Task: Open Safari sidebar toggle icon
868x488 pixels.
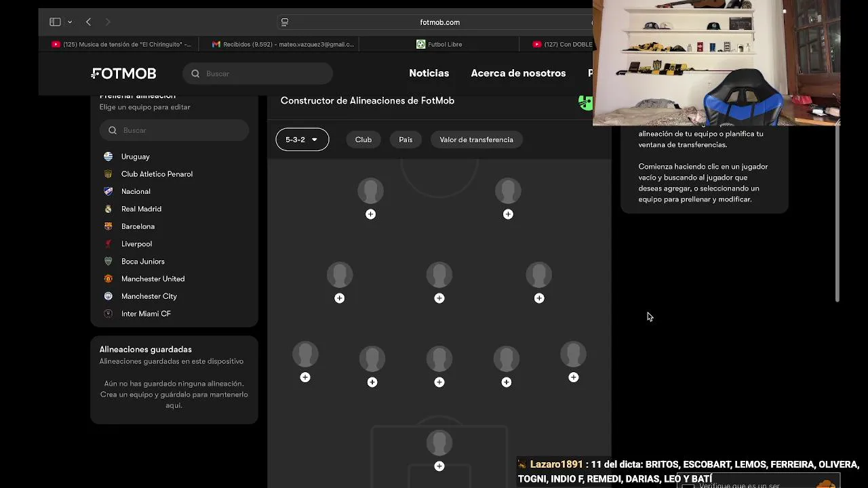Action: click(x=55, y=22)
